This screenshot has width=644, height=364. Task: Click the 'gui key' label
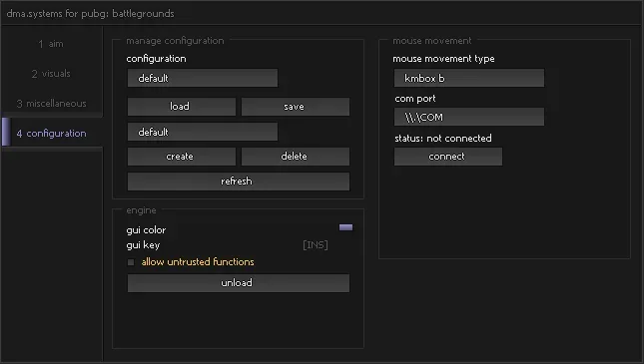tap(143, 245)
